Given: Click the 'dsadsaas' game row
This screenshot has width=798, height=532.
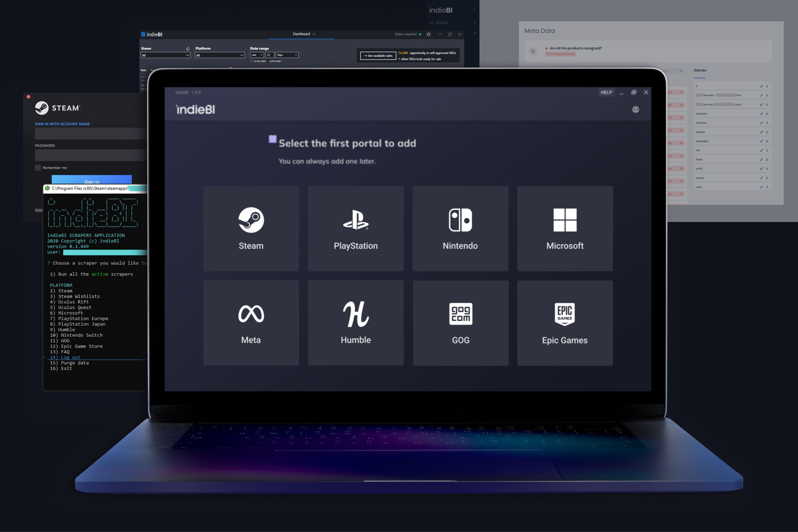Looking at the screenshot, I should tap(733, 123).
